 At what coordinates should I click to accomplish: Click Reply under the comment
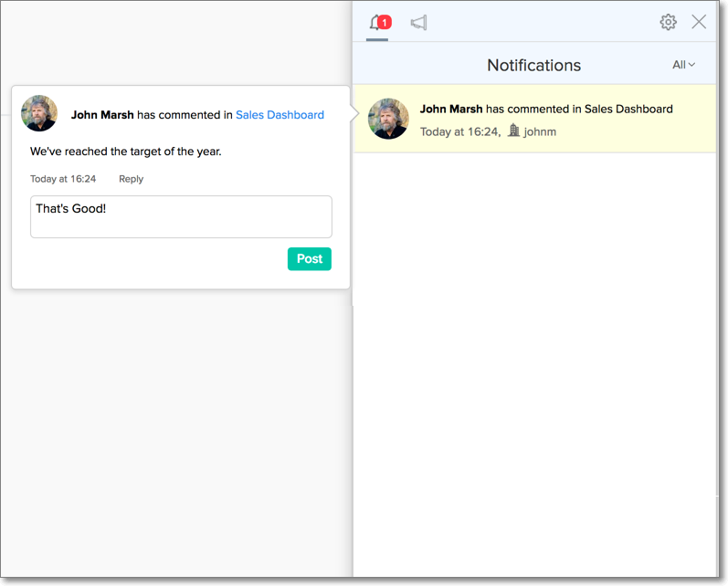tap(131, 179)
